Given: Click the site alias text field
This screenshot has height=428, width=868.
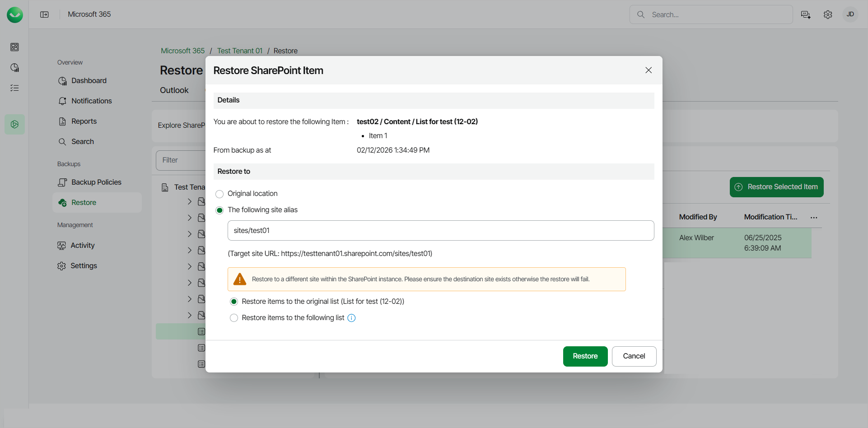Looking at the screenshot, I should click(440, 230).
